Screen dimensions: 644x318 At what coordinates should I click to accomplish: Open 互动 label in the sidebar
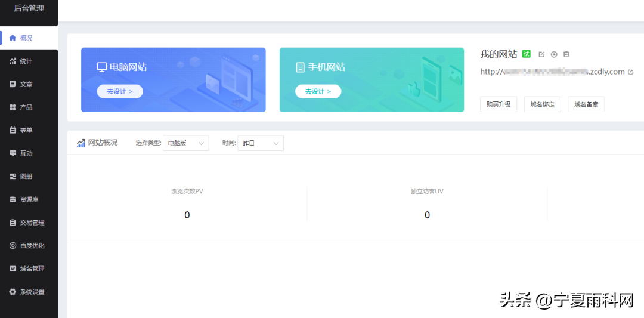coord(26,153)
